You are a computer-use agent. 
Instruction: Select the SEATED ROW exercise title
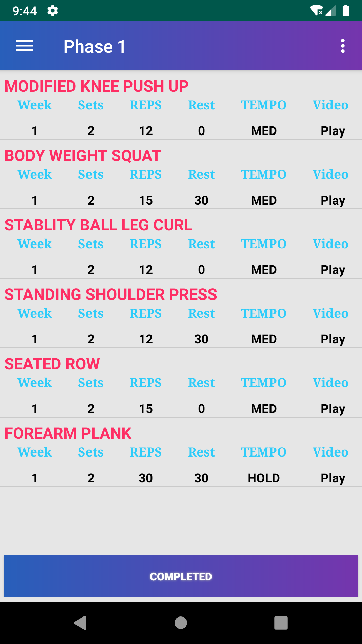click(52, 364)
